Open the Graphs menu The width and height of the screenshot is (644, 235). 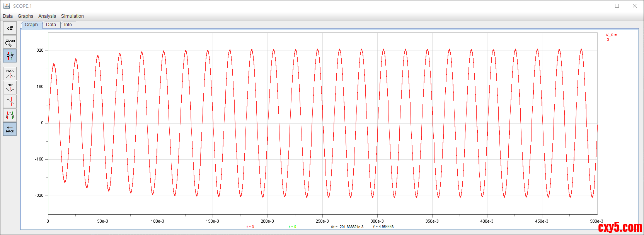coord(26,16)
